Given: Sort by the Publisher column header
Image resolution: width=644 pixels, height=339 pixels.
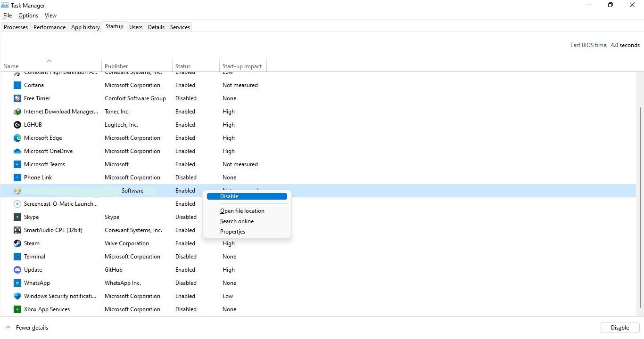Looking at the screenshot, I should tap(137, 65).
